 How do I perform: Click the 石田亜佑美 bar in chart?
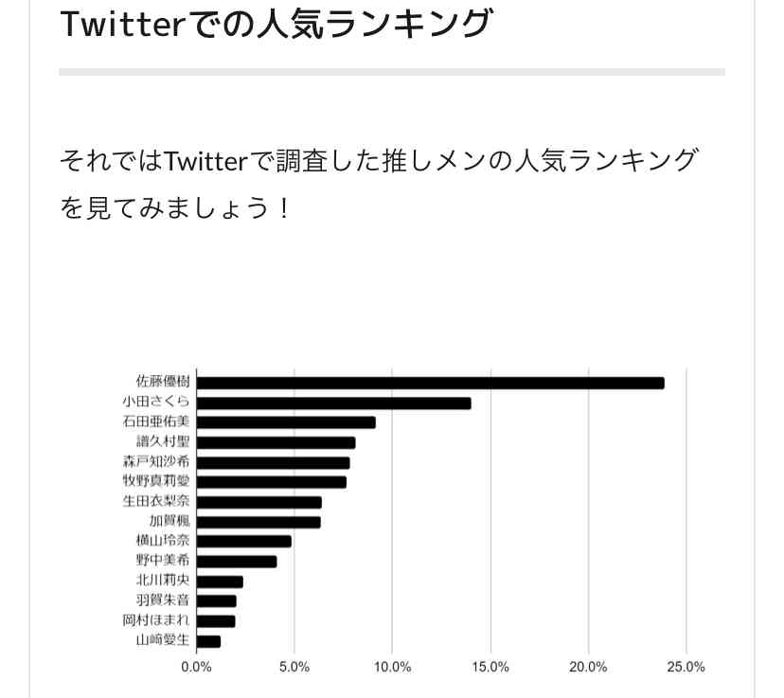tap(286, 422)
